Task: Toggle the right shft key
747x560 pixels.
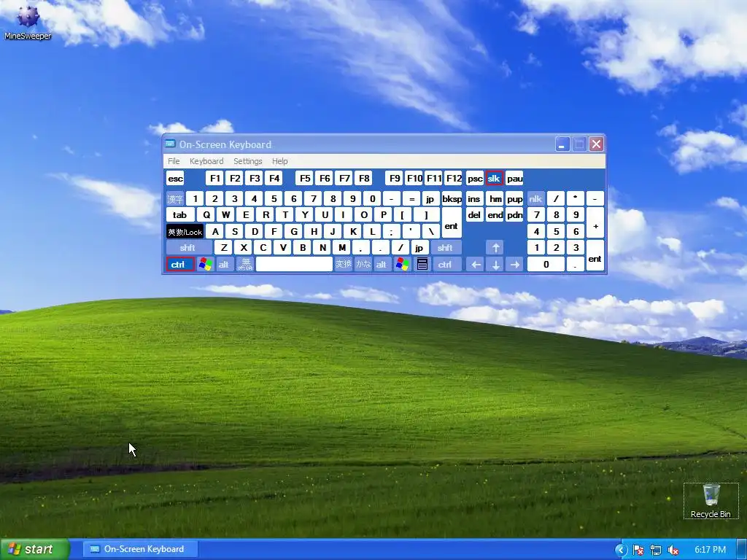Action: click(x=446, y=248)
